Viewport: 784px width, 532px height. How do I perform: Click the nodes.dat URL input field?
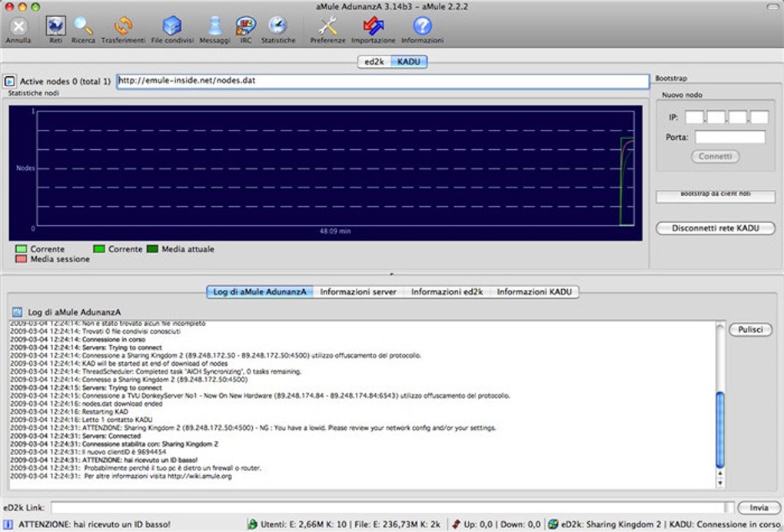[383, 81]
